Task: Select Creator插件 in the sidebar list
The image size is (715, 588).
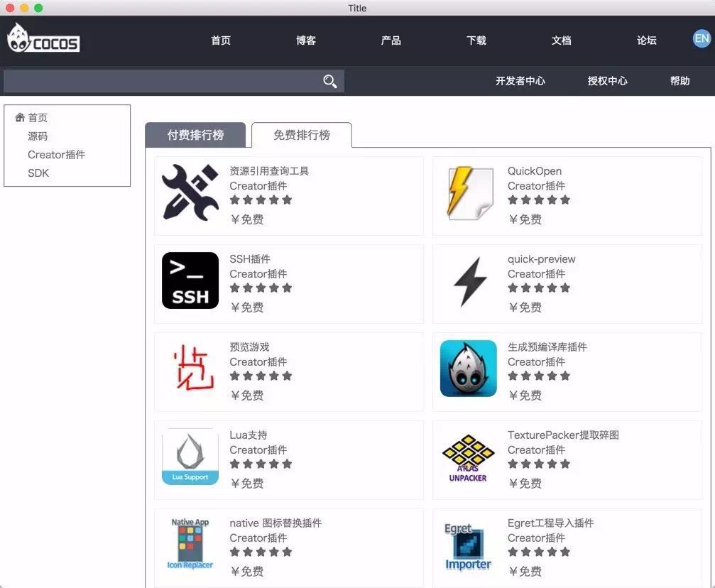Action: pyautogui.click(x=57, y=155)
